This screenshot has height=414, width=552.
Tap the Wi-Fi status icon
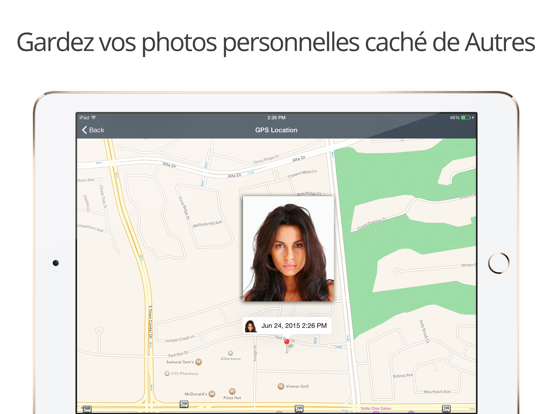point(94,117)
